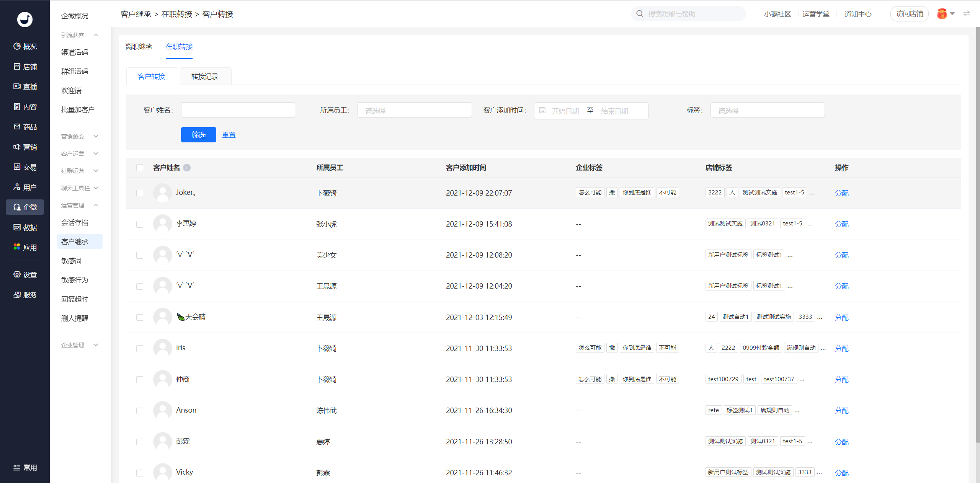The width and height of the screenshot is (980, 483).
Task: Click the info icon beside 客户姓名 header
Action: point(187,168)
